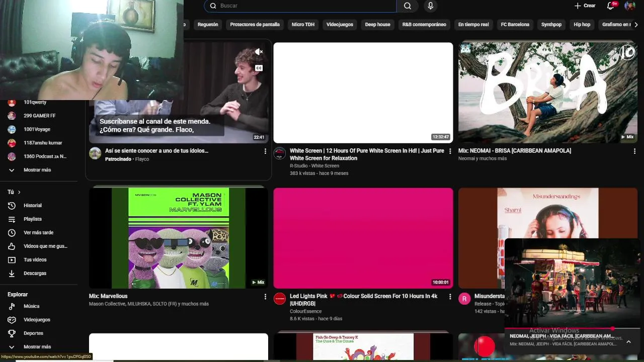Expand miniplayer queue chevron
Screen dimensions: 644x362
pos(628,341)
